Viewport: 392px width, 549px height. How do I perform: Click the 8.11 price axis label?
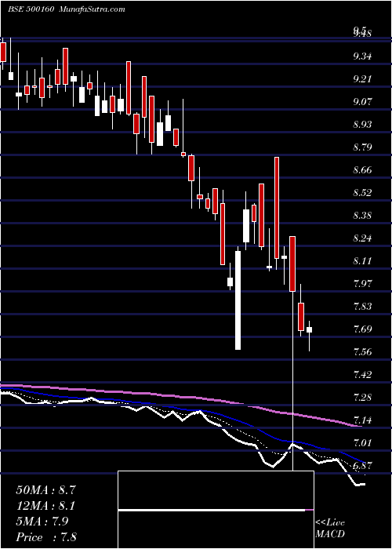point(362,261)
